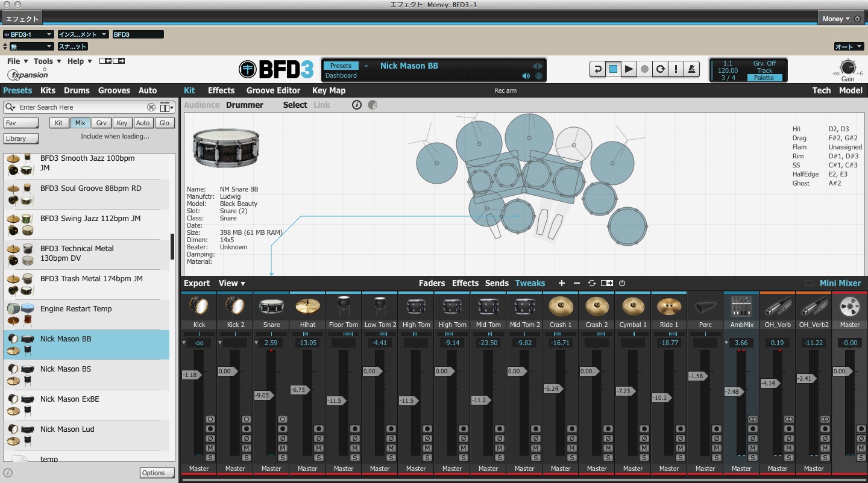Screen dimensions: 868x483
Task: Click the Cymbal 1 channel icon
Action: (633, 307)
